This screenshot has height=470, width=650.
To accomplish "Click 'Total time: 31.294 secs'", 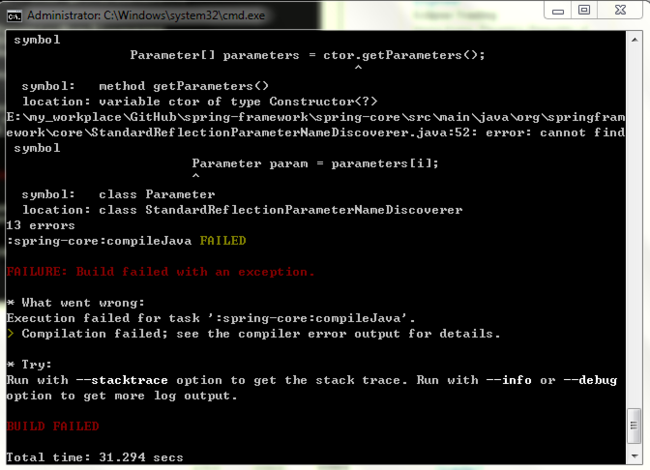I will 95,457.
